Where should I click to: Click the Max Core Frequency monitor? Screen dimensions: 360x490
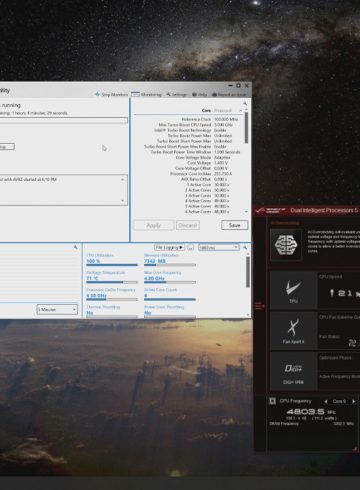[170, 277]
